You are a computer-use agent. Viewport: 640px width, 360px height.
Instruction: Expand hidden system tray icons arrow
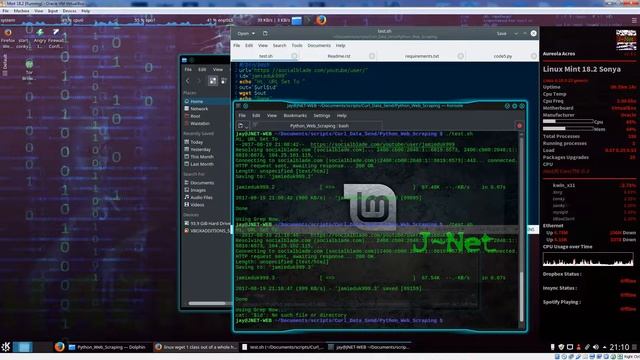pyautogui.click(x=604, y=347)
